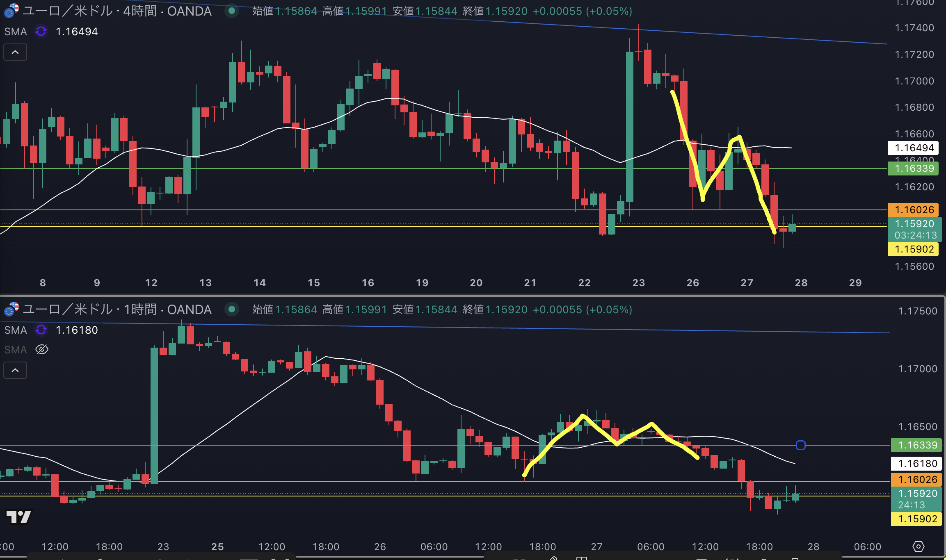Click the green 1.16339 price label on lower axis
The image size is (946, 560).
(x=916, y=445)
